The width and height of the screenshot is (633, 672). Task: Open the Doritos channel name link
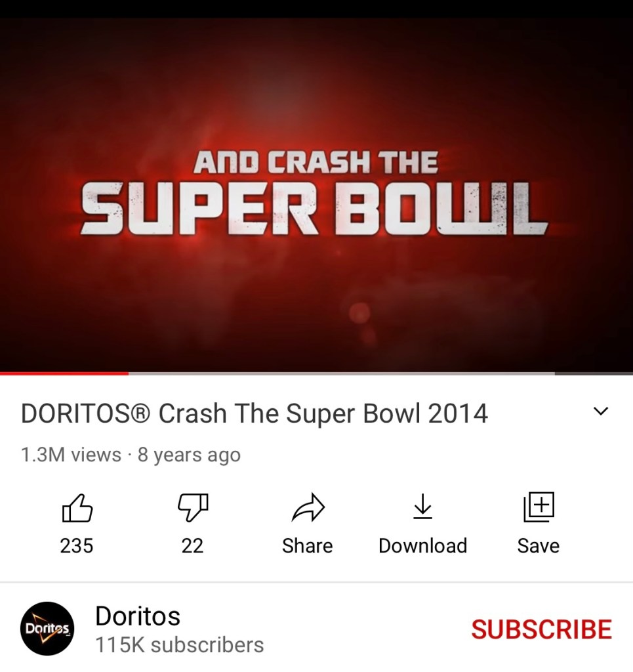138,616
